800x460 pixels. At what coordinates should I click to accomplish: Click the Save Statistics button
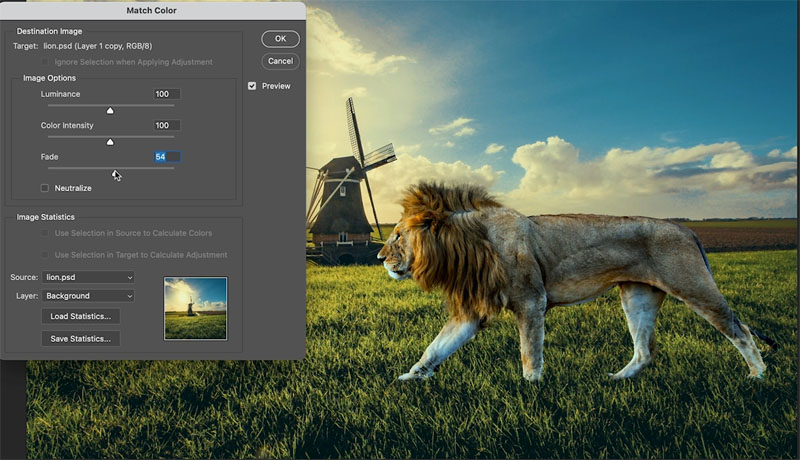[81, 339]
